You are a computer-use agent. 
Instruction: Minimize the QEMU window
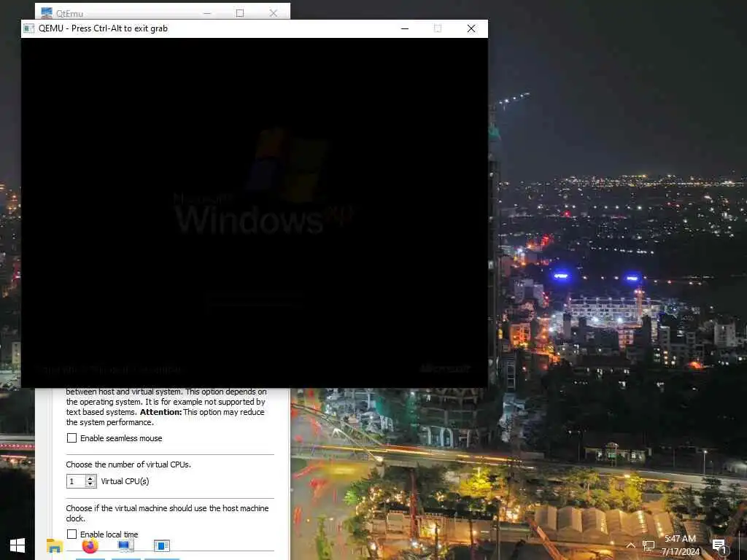point(405,28)
